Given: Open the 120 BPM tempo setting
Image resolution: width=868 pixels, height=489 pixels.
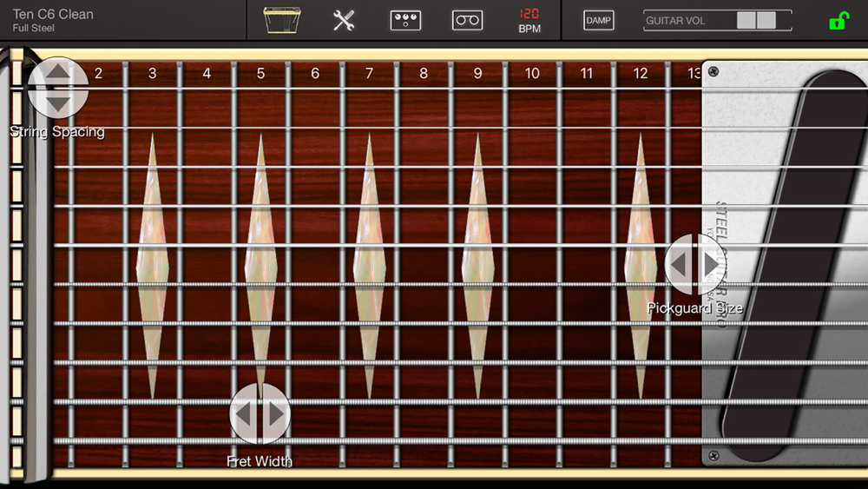Looking at the screenshot, I should 529,21.
